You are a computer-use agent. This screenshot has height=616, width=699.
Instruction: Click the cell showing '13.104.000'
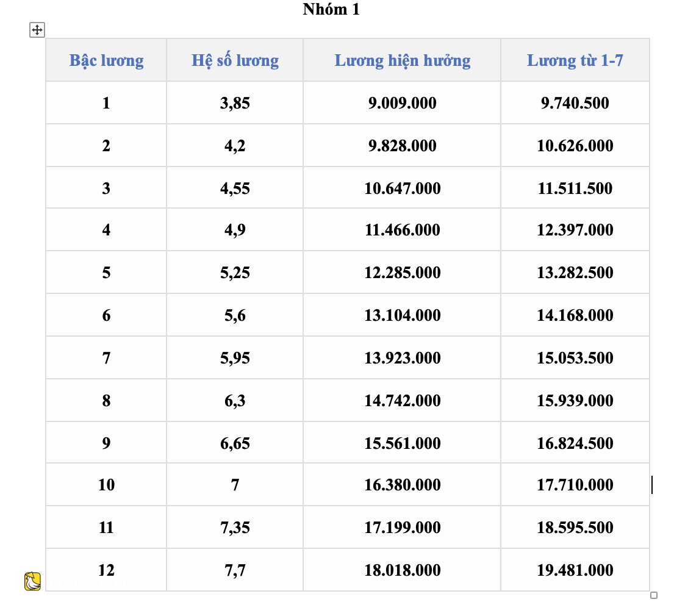point(402,315)
